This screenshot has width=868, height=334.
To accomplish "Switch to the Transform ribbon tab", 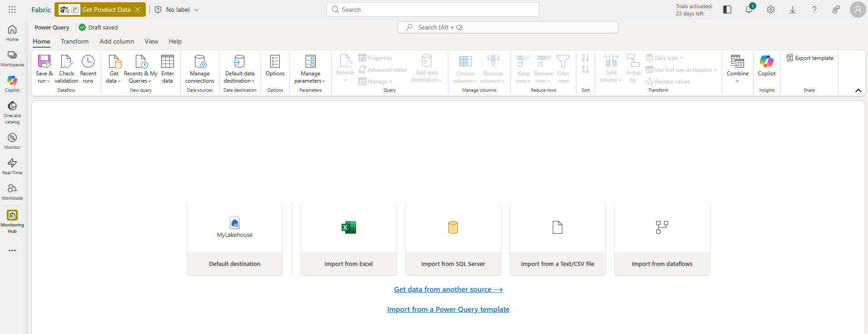I will pos(74,41).
